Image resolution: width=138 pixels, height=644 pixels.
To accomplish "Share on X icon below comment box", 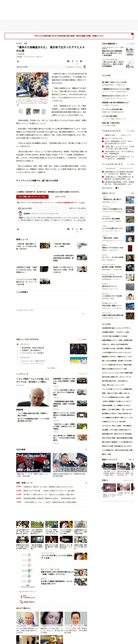I will (x=77, y=229).
